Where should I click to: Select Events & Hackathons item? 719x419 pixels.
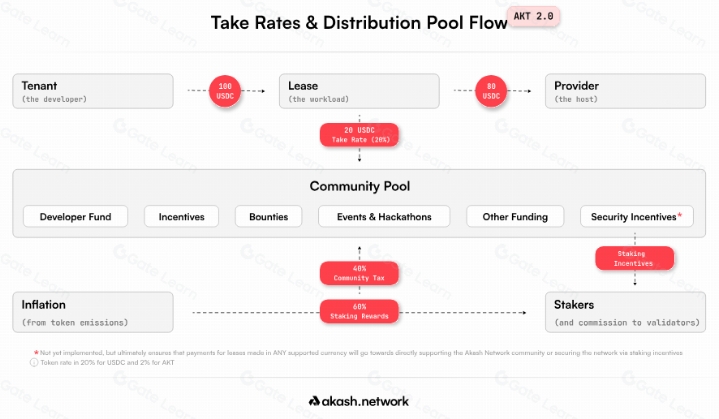[x=384, y=216]
